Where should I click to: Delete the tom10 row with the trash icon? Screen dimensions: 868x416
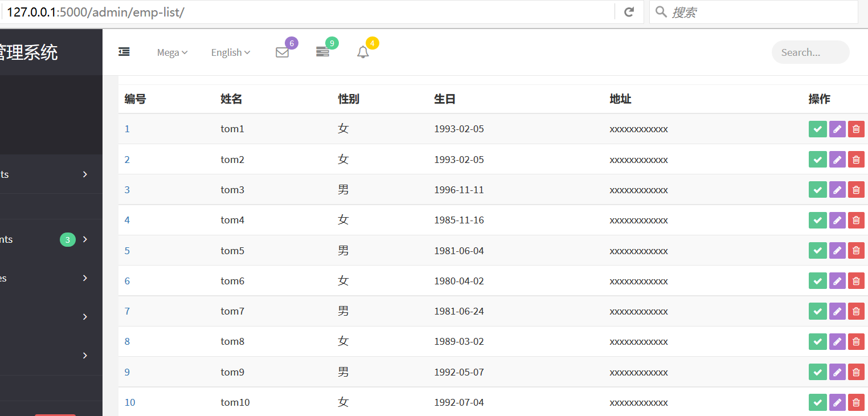[x=856, y=402]
